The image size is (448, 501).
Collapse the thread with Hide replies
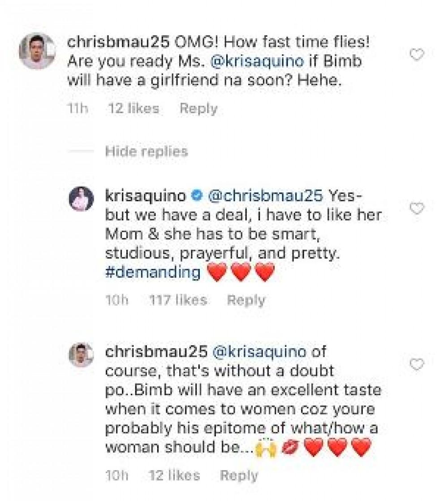[146, 151]
